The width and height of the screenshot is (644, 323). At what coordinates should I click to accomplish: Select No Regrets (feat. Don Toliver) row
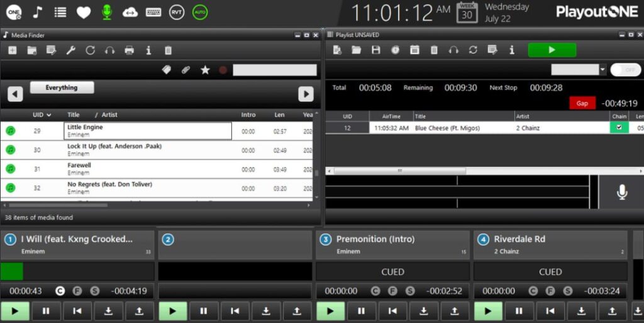click(x=157, y=188)
